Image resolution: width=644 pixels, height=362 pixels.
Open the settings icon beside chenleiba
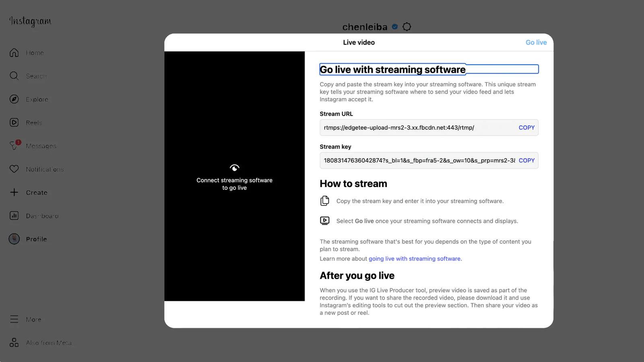coord(407,27)
